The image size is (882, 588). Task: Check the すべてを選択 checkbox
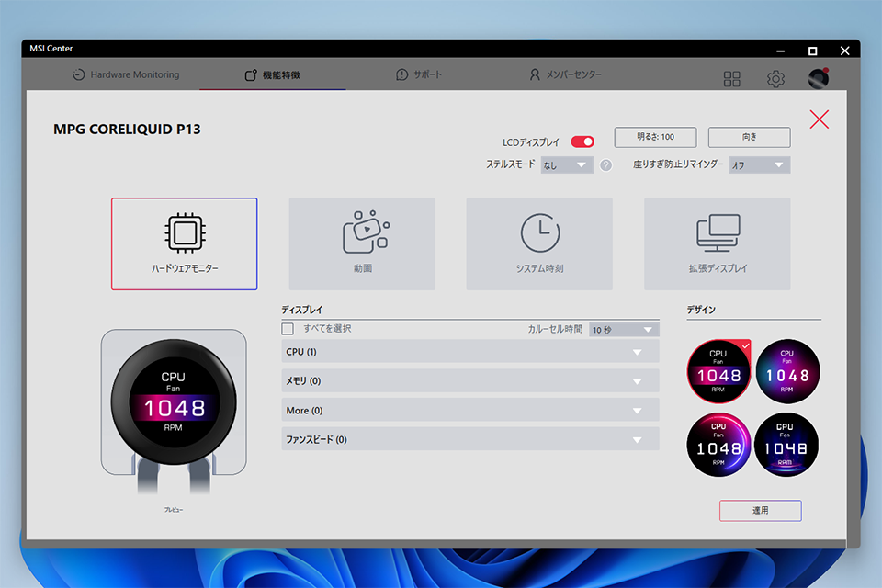click(288, 329)
